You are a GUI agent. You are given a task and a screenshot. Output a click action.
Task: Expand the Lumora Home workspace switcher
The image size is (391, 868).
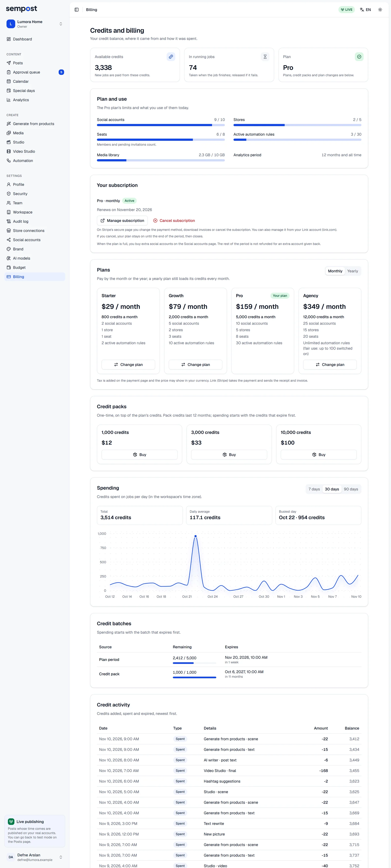pyautogui.click(x=35, y=24)
